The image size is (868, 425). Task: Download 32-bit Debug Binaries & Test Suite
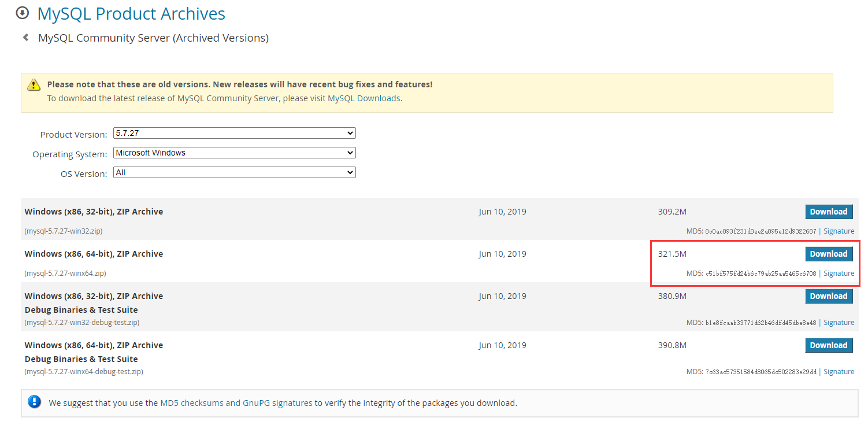click(828, 296)
